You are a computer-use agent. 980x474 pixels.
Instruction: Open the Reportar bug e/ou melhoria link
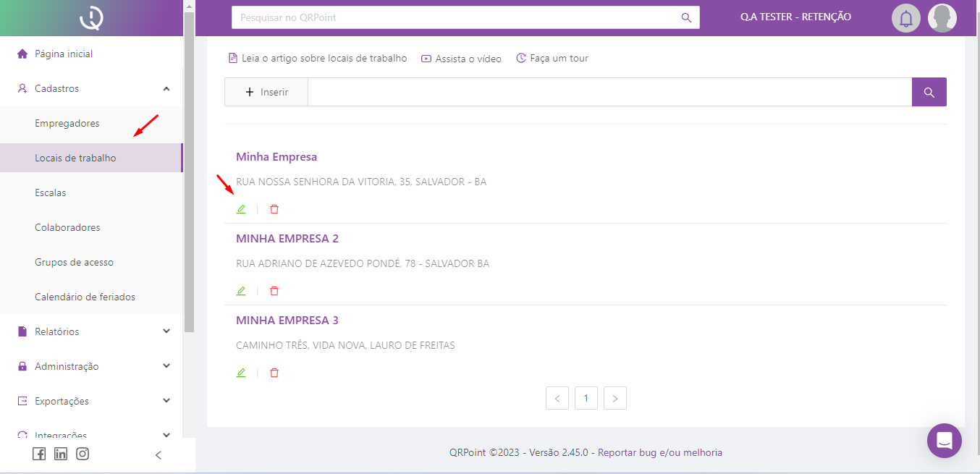pos(659,452)
